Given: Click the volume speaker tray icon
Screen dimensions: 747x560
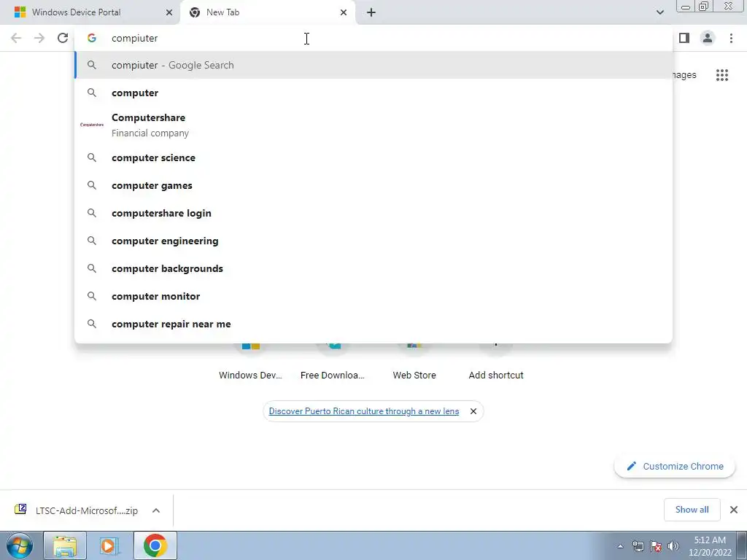Looking at the screenshot, I should [x=673, y=546].
